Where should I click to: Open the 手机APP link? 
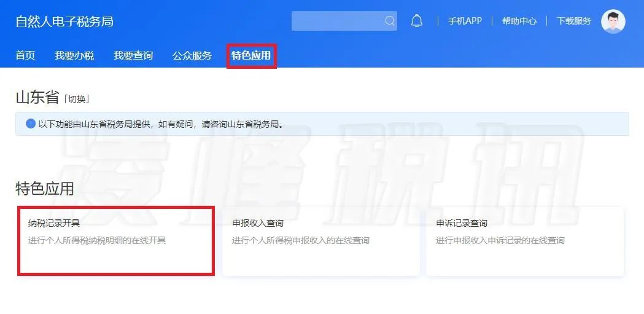coord(465,21)
